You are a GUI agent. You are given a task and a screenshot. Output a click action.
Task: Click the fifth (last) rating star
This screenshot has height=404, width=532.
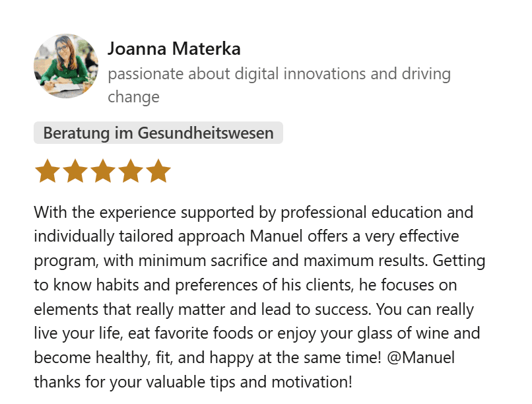pos(158,171)
